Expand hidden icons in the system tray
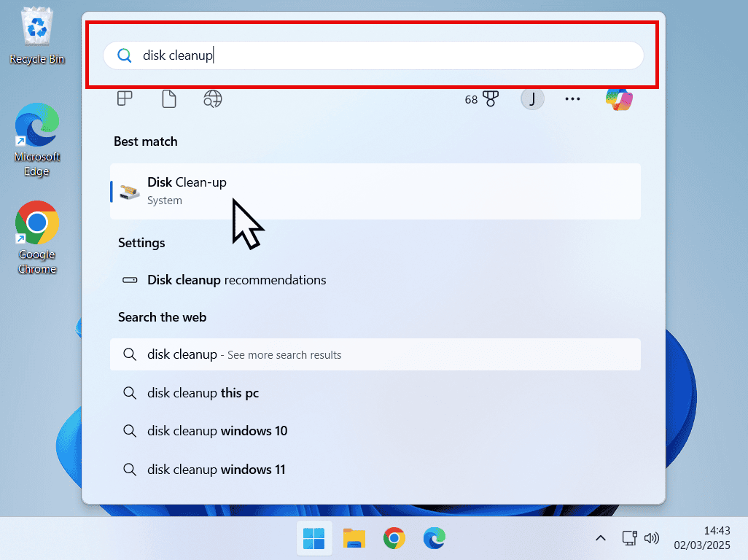This screenshot has height=560, width=748. (600, 538)
